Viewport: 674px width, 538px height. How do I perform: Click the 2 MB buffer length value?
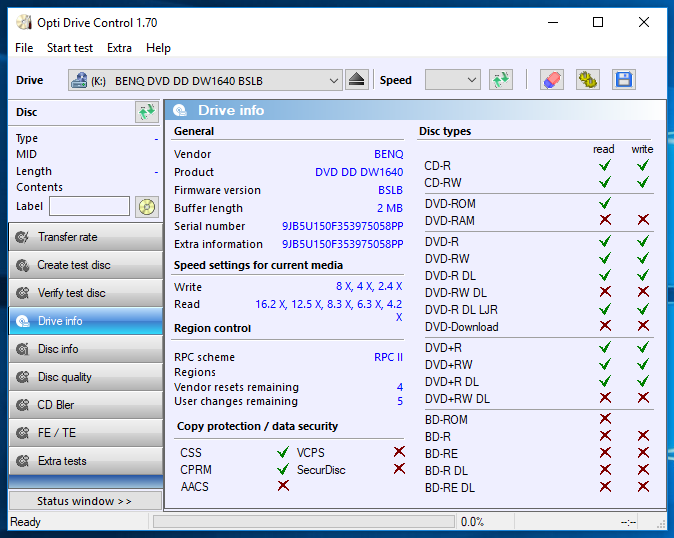click(389, 208)
